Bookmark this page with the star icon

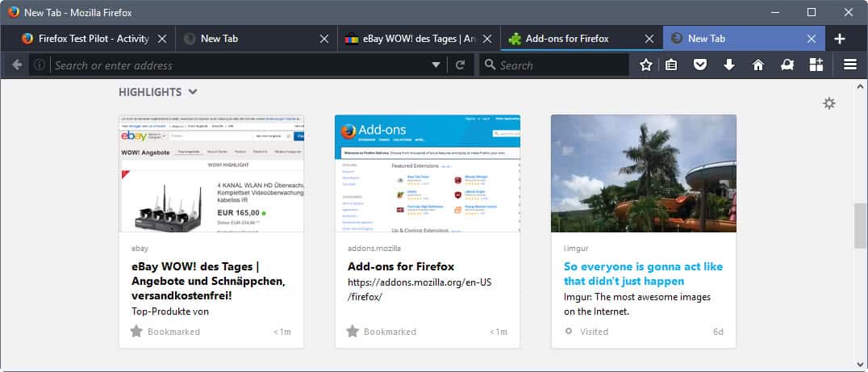pyautogui.click(x=646, y=65)
